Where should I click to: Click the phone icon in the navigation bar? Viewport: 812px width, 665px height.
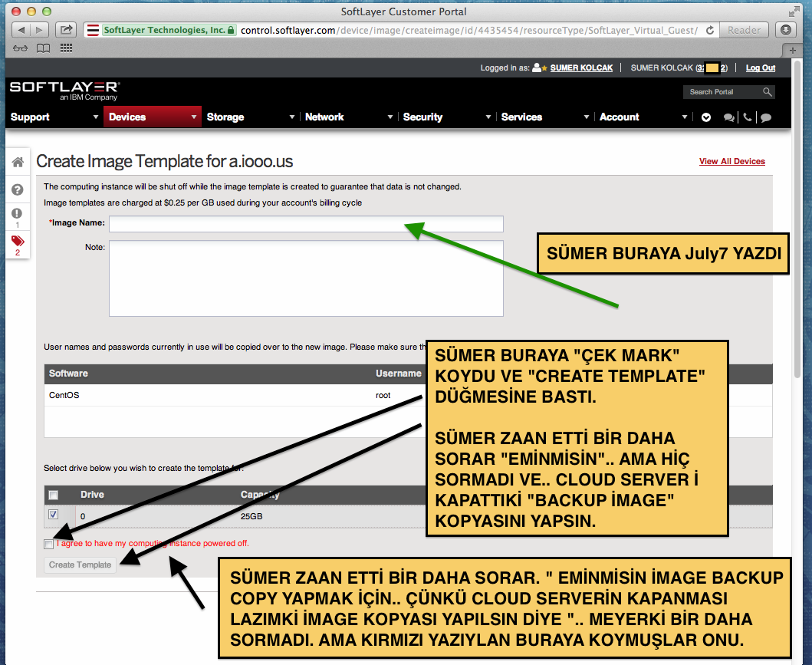tap(748, 117)
